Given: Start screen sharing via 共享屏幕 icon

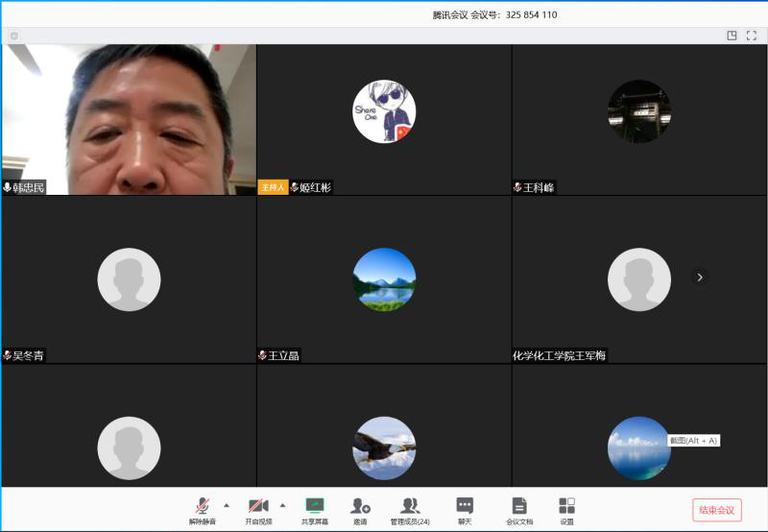Looking at the screenshot, I should (315, 509).
